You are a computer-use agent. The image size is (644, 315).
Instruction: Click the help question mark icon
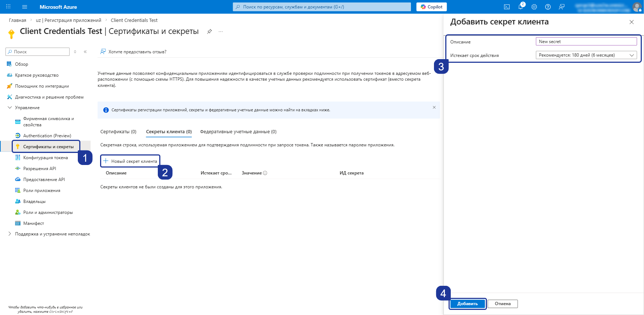pyautogui.click(x=548, y=7)
